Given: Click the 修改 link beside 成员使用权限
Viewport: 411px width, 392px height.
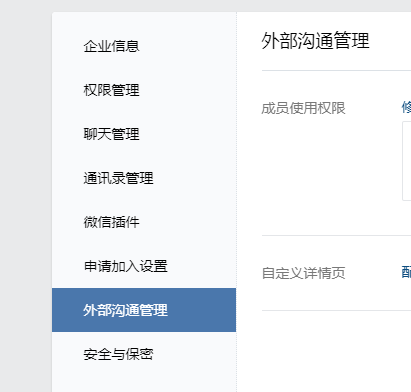Looking at the screenshot, I should coord(406,108).
